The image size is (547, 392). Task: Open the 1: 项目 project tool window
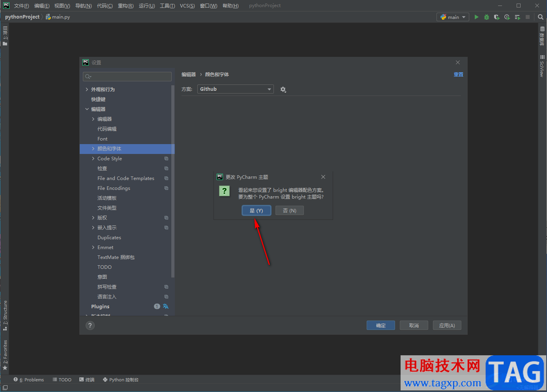[5, 36]
